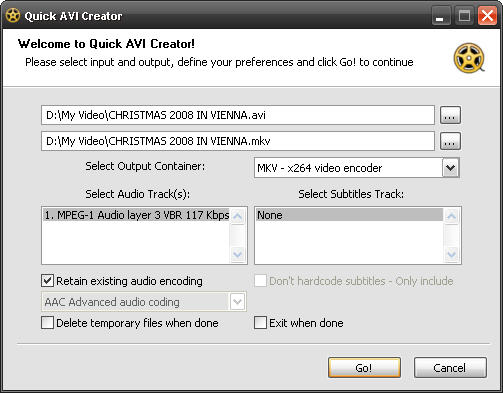Click the film reel icon in title bar
The image size is (503, 393).
pyautogui.click(x=13, y=16)
